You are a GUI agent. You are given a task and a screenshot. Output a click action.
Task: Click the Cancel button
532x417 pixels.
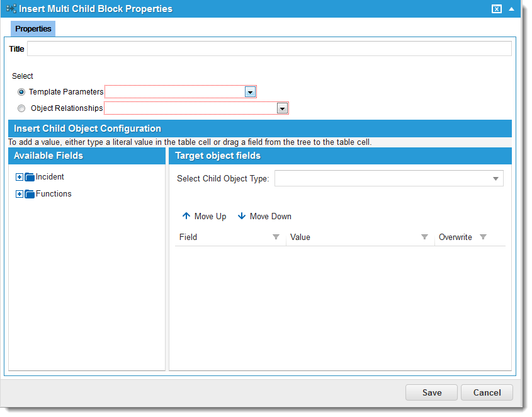487,392
